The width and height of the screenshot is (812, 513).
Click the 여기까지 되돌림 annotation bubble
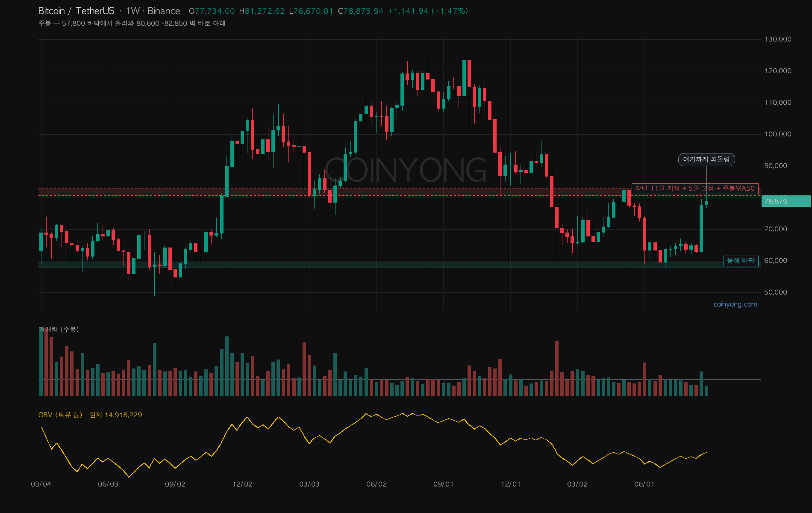[x=706, y=159]
